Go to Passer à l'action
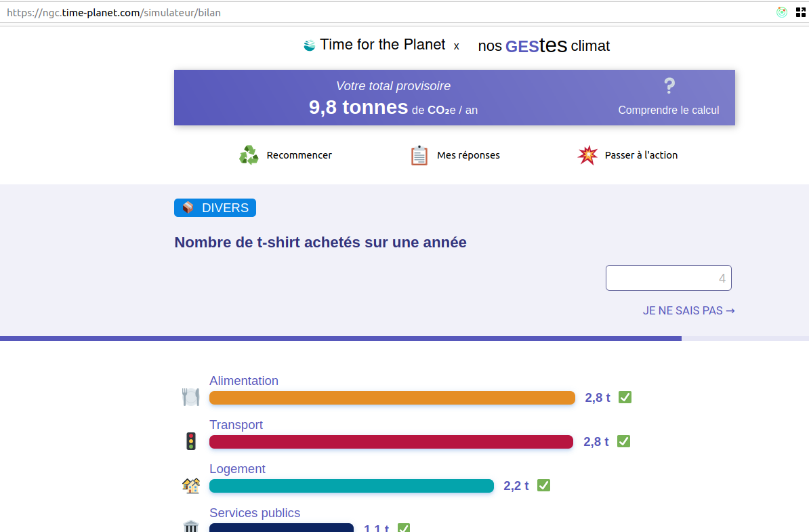The height and width of the screenshot is (532, 809). point(627,155)
